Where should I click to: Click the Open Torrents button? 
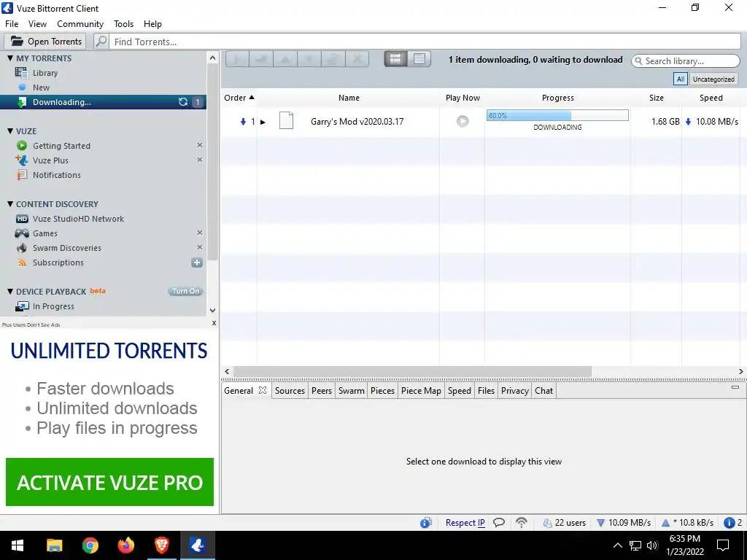tap(45, 42)
